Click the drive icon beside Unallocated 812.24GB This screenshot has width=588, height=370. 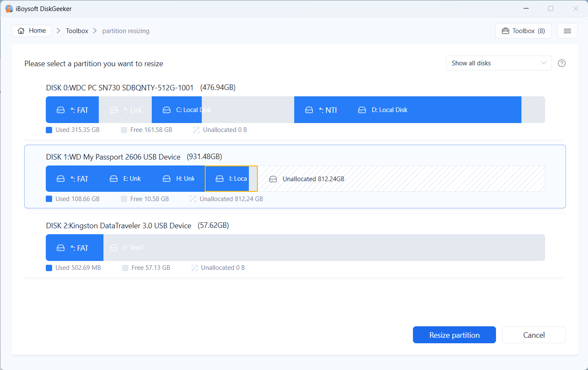(x=273, y=179)
